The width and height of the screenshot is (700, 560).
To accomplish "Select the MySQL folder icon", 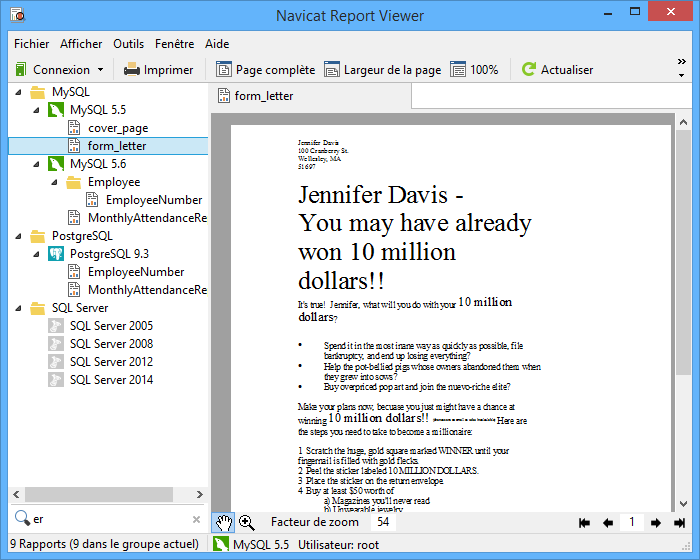I will point(38,92).
